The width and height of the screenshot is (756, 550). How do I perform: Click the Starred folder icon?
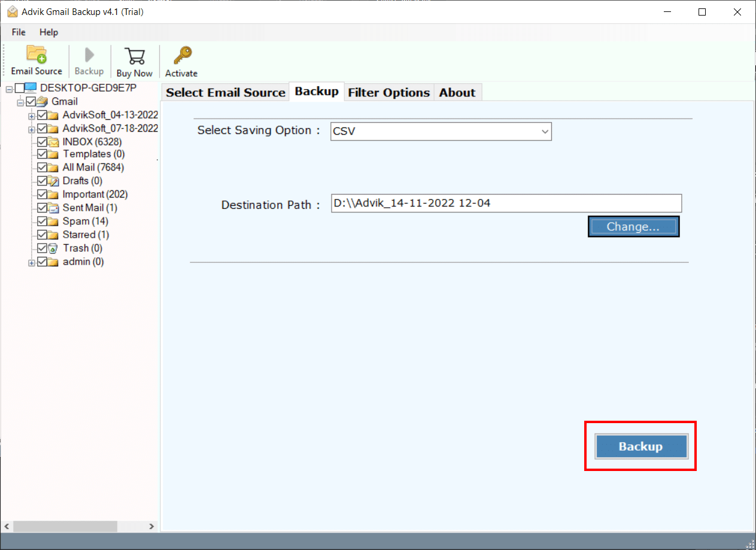[x=53, y=235]
